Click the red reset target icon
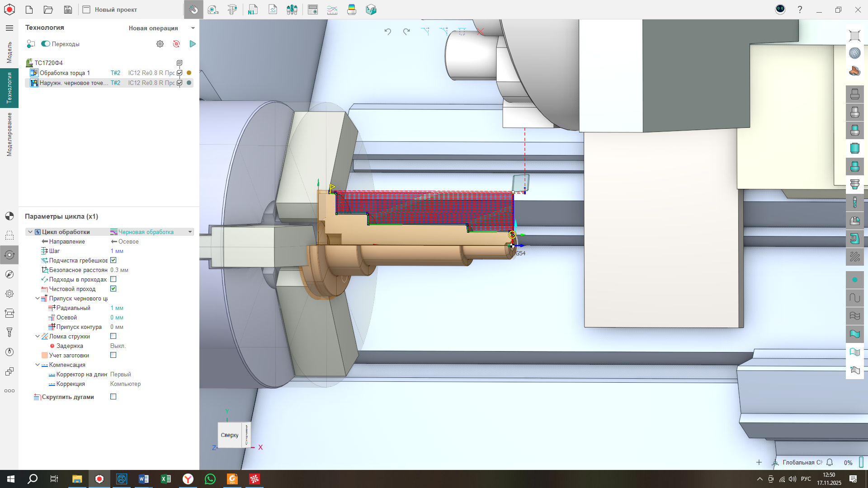 (176, 44)
